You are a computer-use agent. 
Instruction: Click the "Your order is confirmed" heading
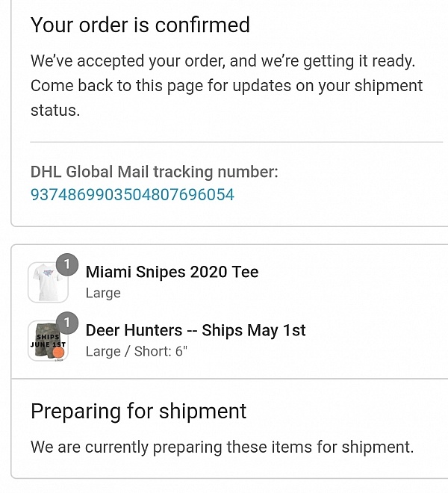140,25
